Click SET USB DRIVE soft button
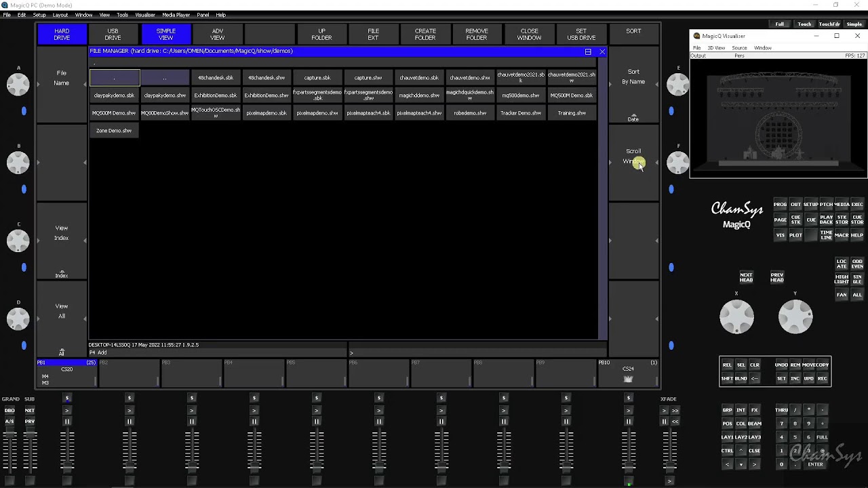This screenshot has height=488, width=868. point(581,34)
